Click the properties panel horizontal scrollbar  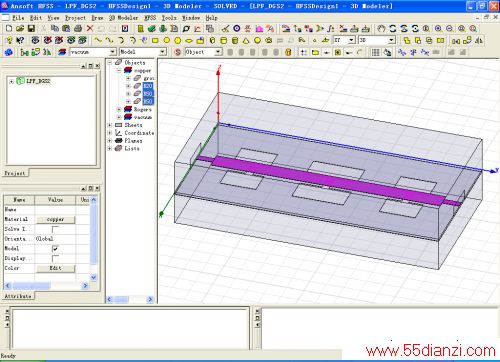click(x=47, y=286)
